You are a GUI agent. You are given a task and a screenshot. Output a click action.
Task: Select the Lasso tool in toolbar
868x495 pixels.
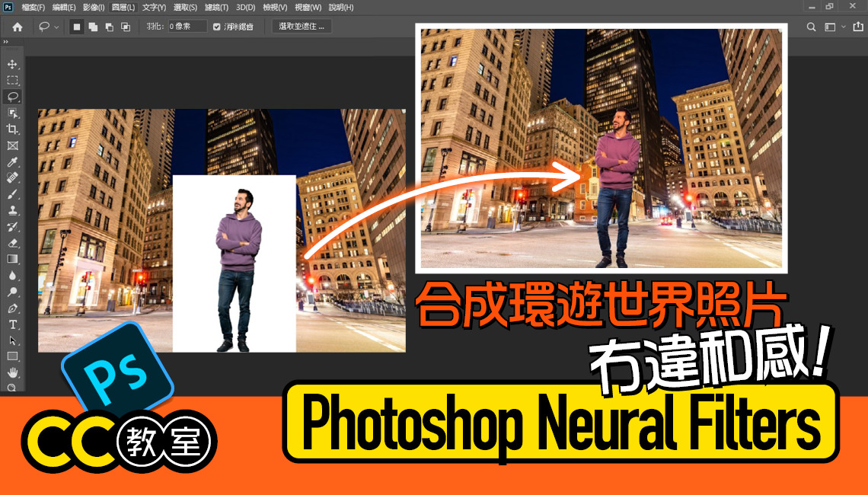point(12,97)
